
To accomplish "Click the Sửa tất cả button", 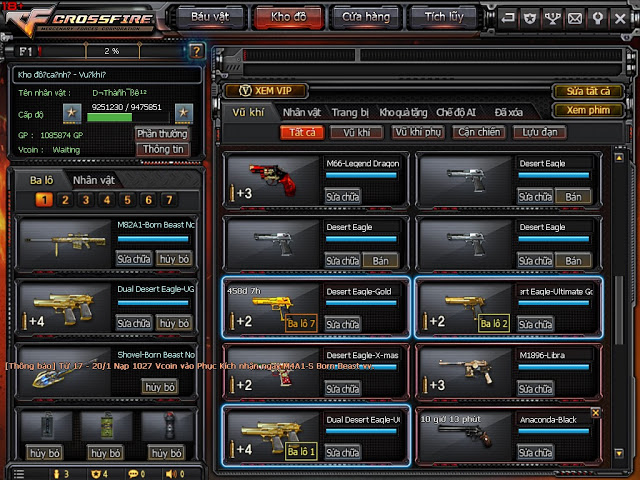I will coord(588,91).
